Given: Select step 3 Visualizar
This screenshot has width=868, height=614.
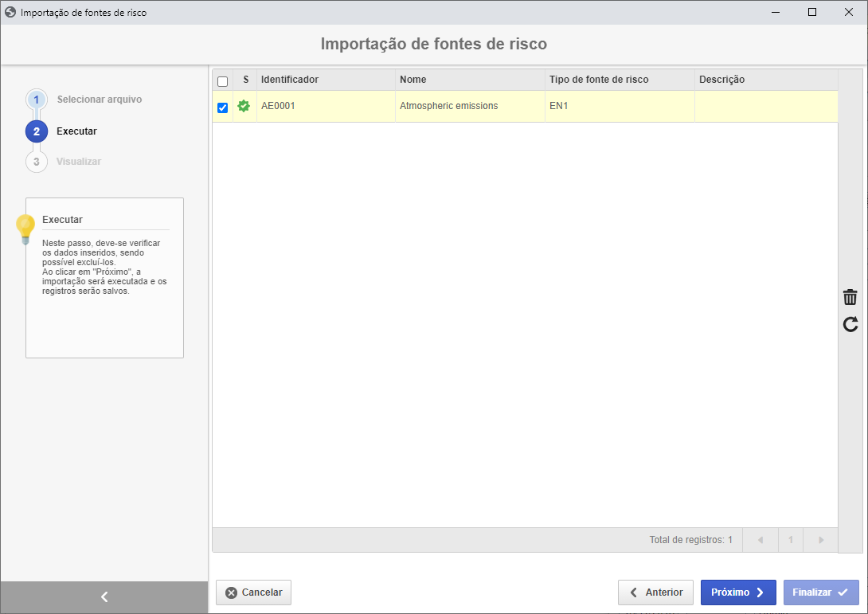Looking at the screenshot, I should [x=64, y=162].
